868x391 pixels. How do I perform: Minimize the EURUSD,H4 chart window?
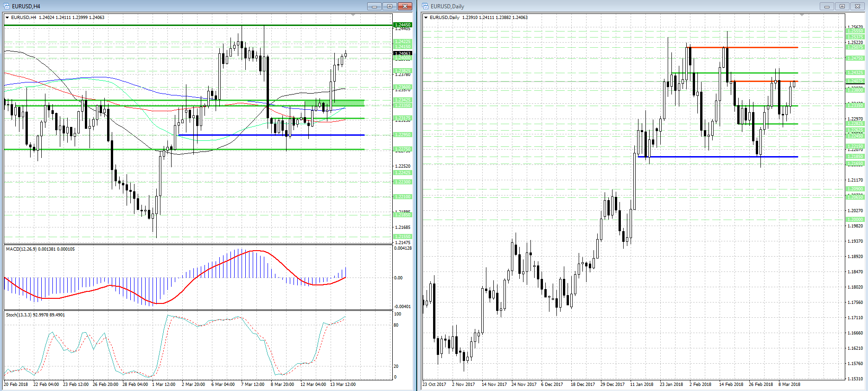tap(374, 6)
